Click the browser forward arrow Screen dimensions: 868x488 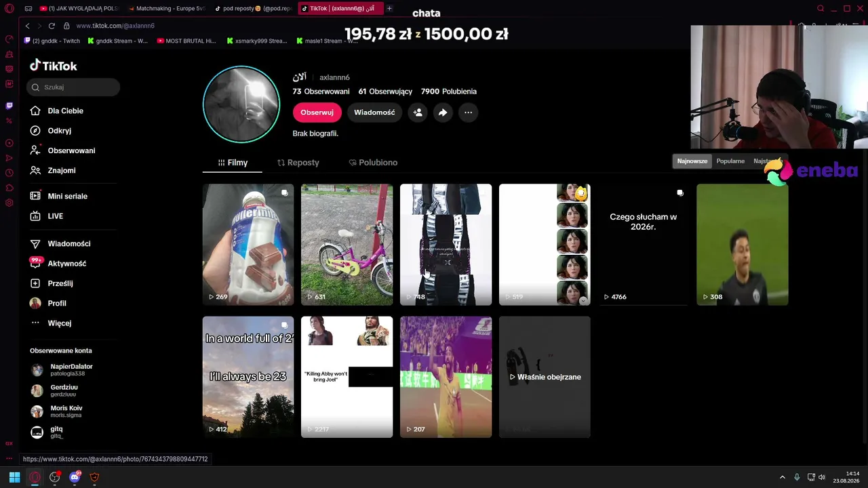(39, 26)
